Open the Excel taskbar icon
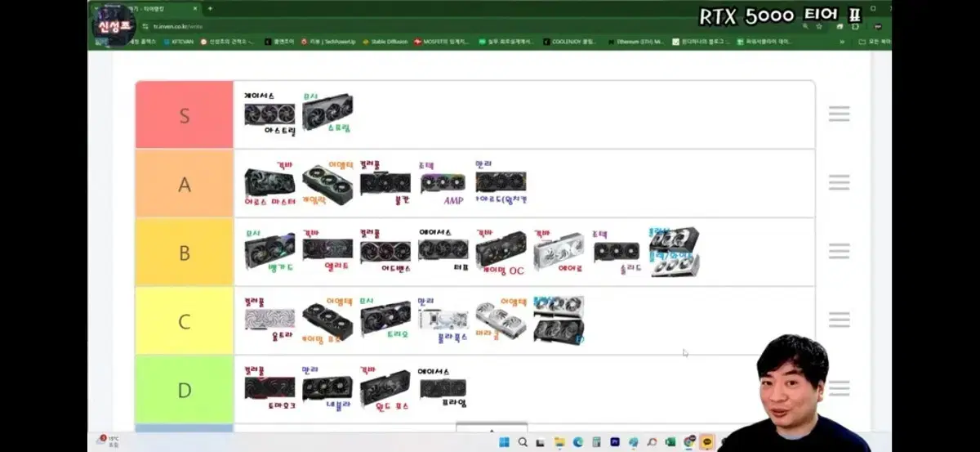Screen dimensions: 980x452 coord(670,442)
